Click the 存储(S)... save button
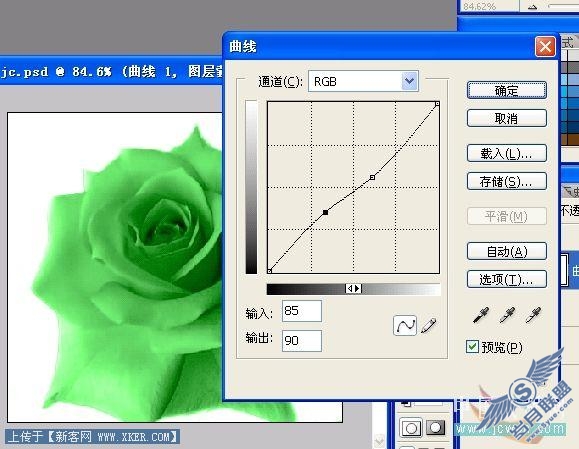 (x=507, y=181)
